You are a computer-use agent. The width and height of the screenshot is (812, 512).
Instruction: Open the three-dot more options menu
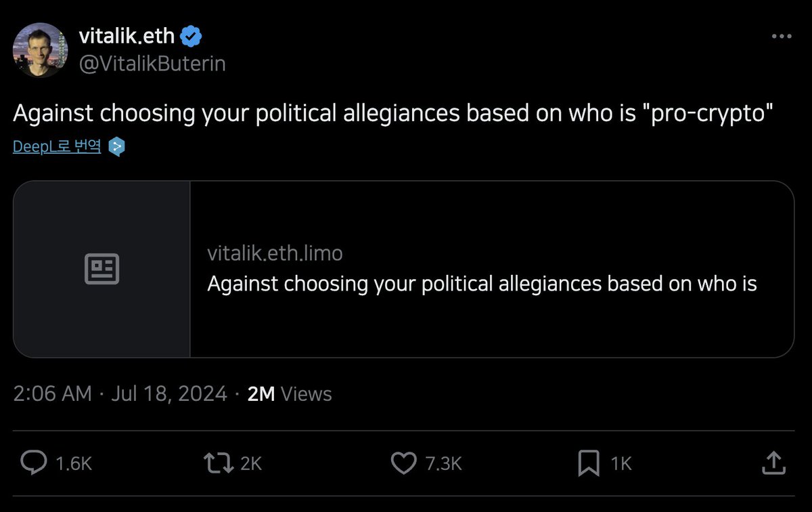[x=781, y=37]
